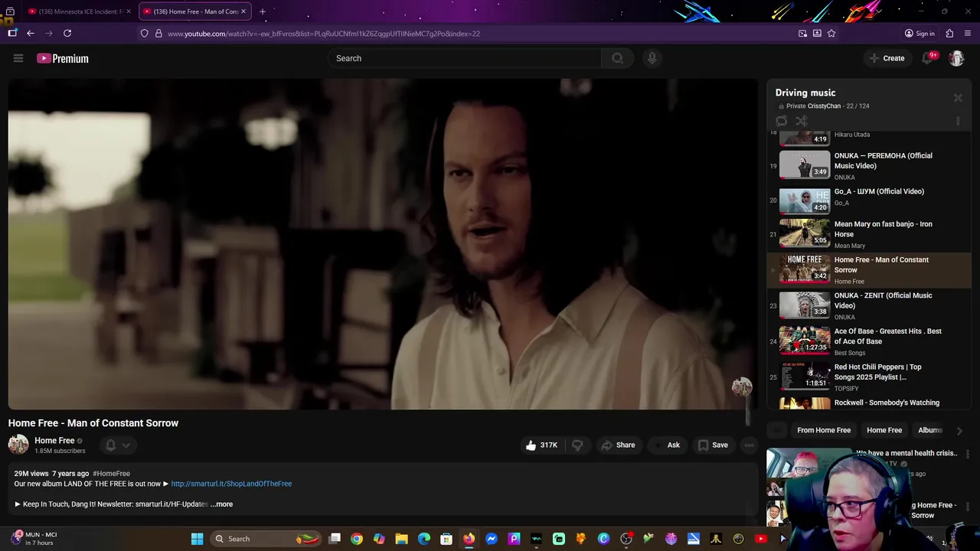Launch Chrome from the taskbar
Image resolution: width=980 pixels, height=551 pixels.
[x=357, y=539]
